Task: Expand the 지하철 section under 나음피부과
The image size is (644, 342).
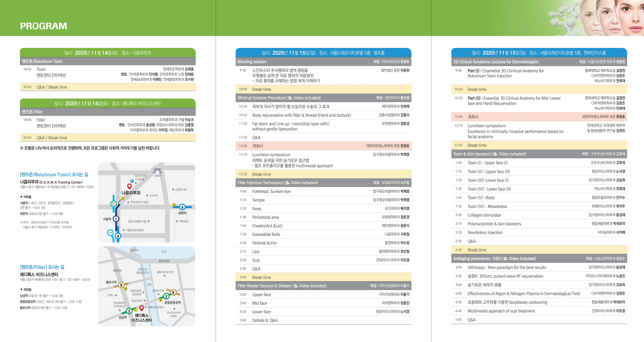Action: coord(26,197)
